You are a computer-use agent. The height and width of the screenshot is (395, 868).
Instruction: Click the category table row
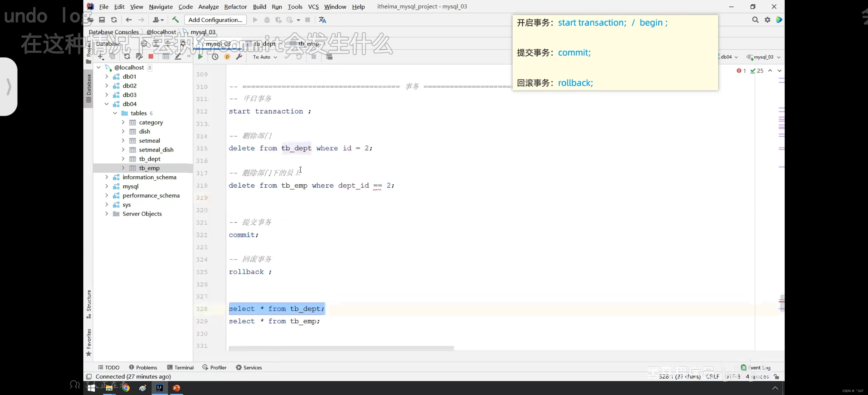[143, 122]
